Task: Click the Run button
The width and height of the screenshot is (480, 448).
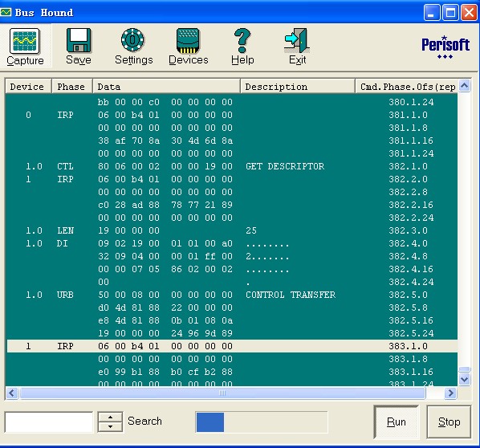Action: (397, 422)
